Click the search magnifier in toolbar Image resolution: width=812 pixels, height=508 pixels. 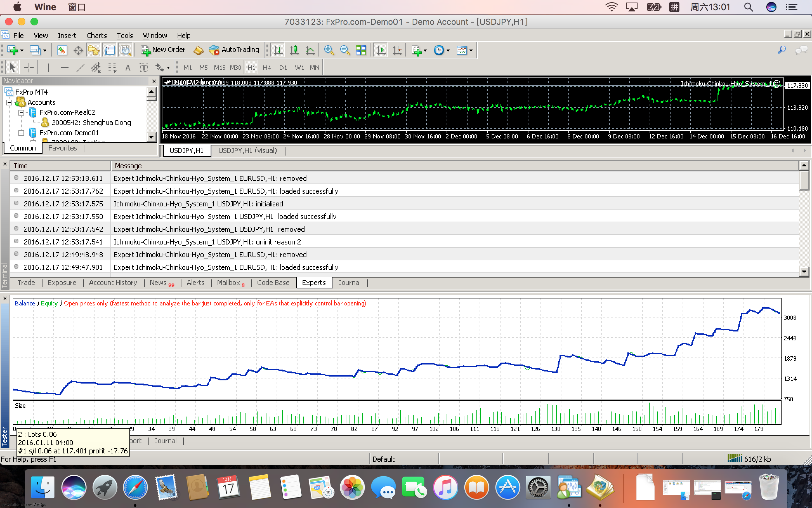coord(782,50)
